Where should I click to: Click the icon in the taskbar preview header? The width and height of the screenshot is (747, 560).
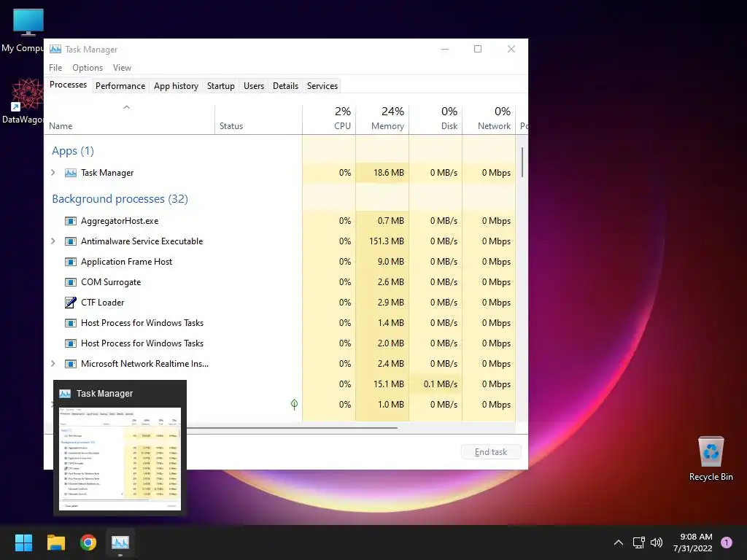point(65,393)
